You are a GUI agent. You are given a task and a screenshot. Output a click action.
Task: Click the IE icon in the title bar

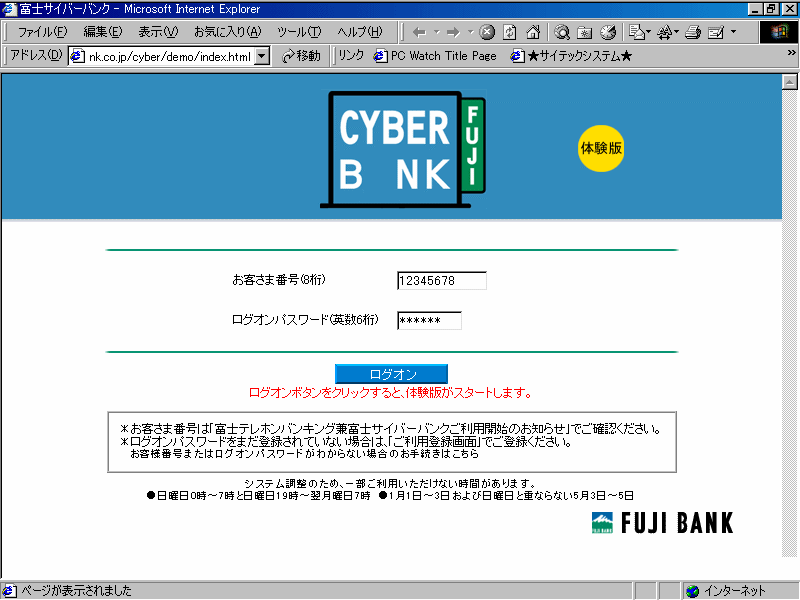click(x=9, y=9)
